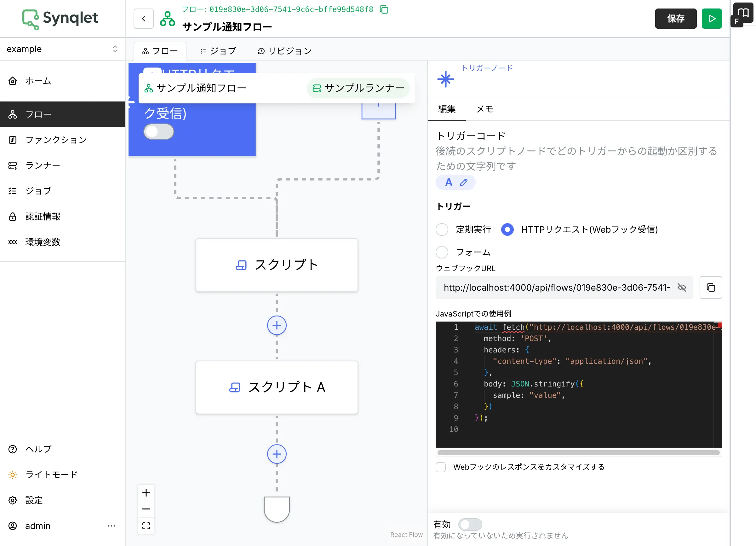Open the book documentation icon
756x546 pixels.
tap(743, 12)
